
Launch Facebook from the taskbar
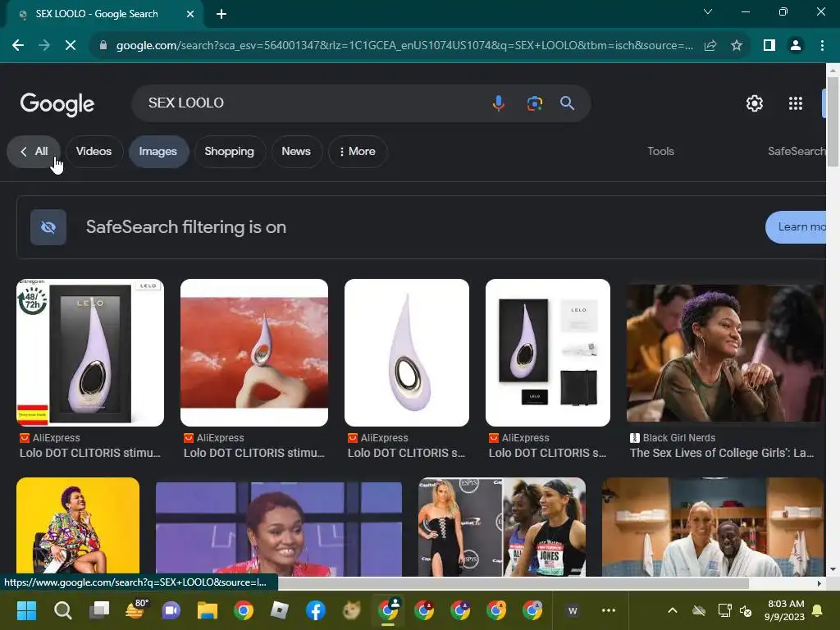(x=316, y=610)
